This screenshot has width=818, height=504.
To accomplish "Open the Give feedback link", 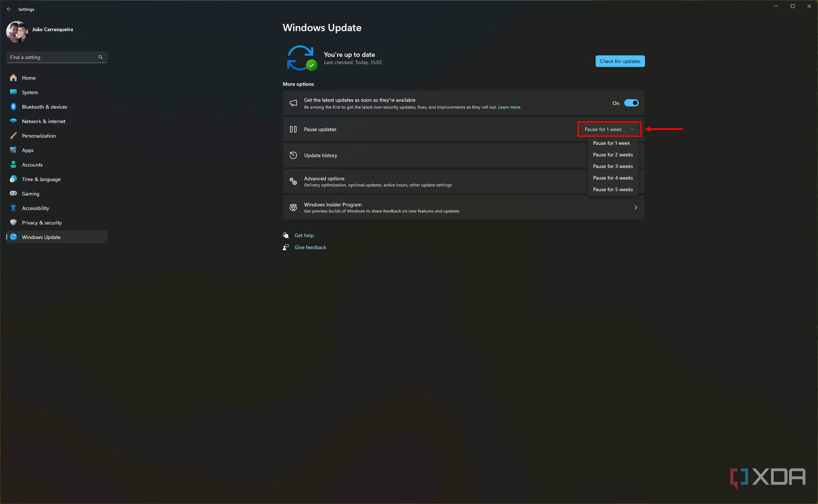I will pyautogui.click(x=310, y=247).
